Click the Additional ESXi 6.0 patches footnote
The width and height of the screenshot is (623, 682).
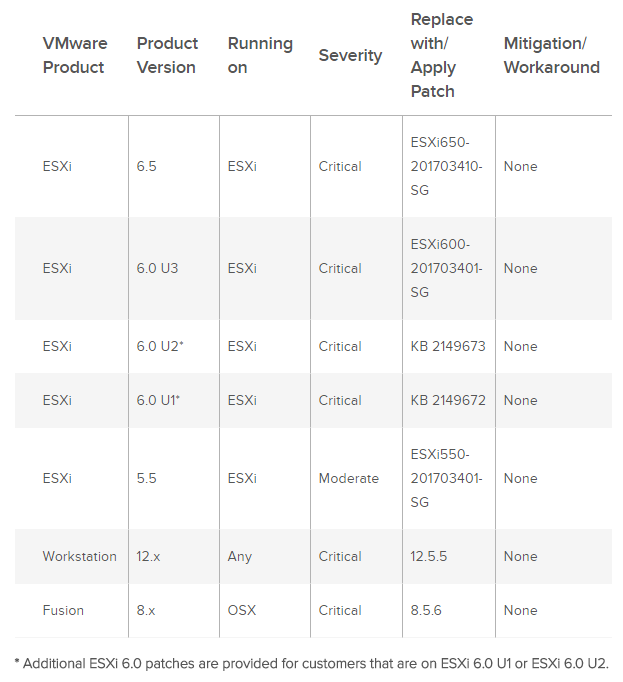coord(312,664)
